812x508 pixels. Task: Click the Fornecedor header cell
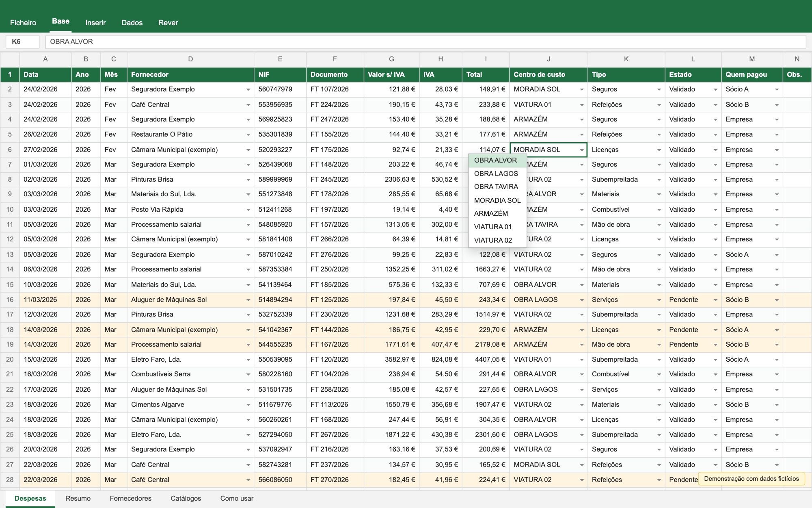click(190, 75)
